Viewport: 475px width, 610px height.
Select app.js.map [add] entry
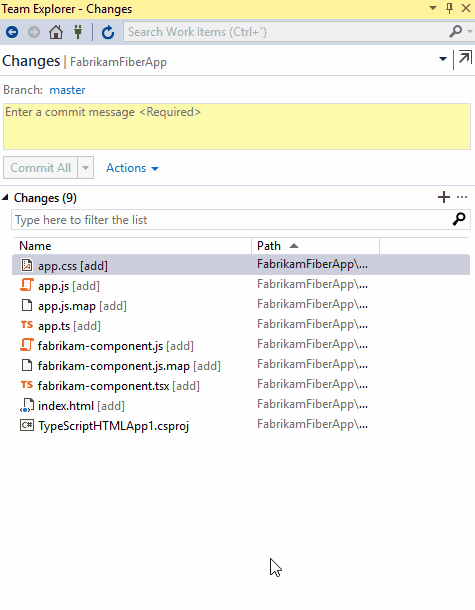pyautogui.click(x=82, y=306)
